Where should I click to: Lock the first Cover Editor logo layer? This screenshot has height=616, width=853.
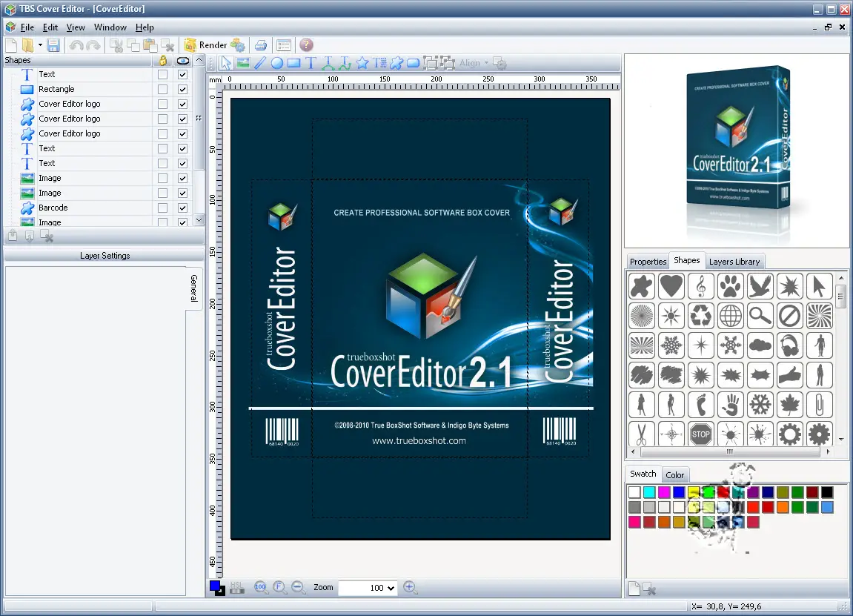[162, 104]
